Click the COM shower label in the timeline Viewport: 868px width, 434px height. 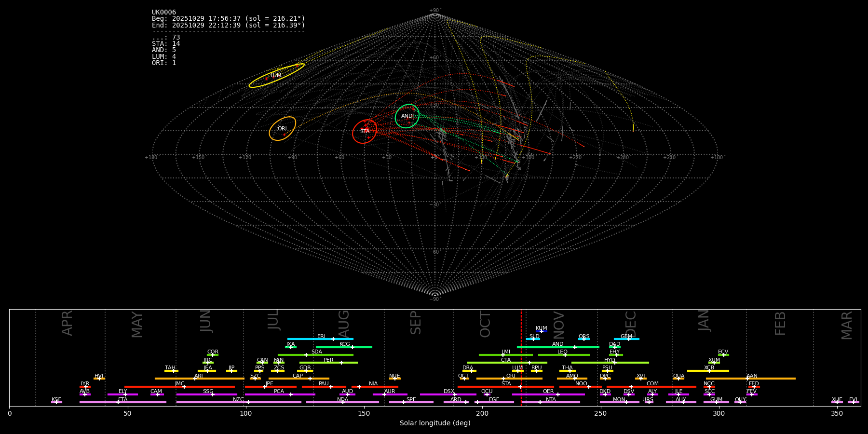click(653, 384)
